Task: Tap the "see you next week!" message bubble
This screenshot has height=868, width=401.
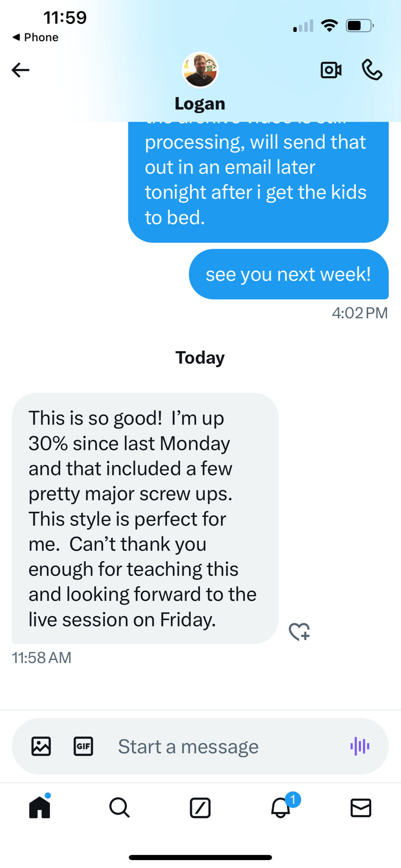Action: point(288,274)
